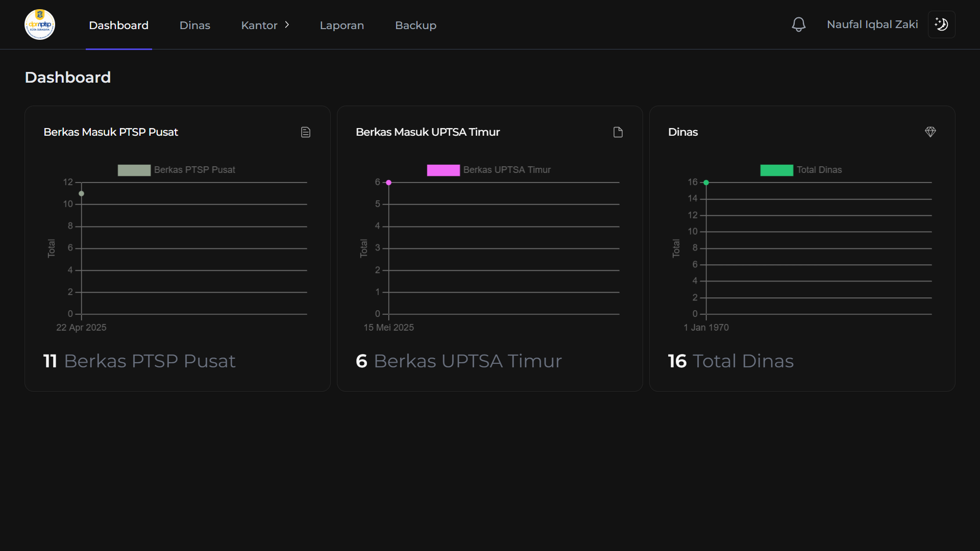Click the document icon on PTSP Pusat card
This screenshot has height=551, width=980.
click(306, 132)
